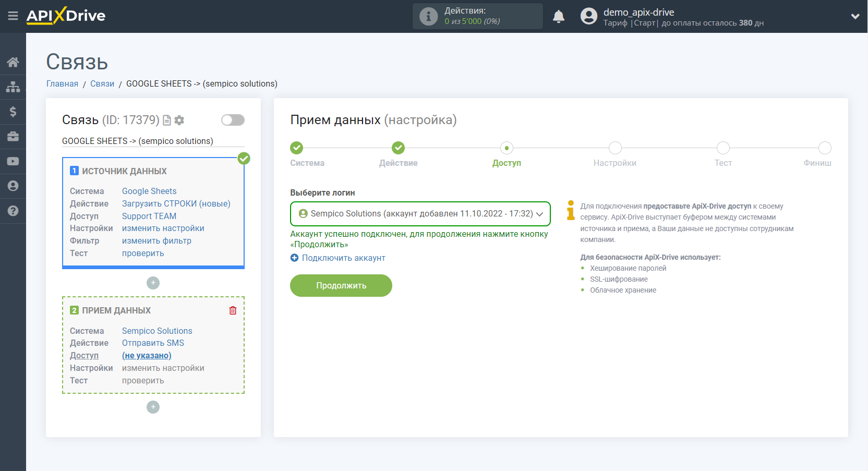Open billing dollar sidebar icon
Viewport: 868px width, 471px height.
tap(13, 112)
